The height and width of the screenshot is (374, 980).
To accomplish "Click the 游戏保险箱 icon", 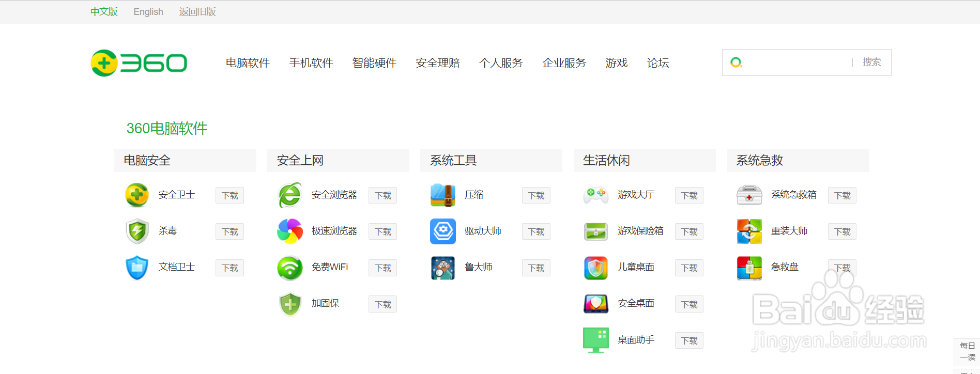I will 595,231.
